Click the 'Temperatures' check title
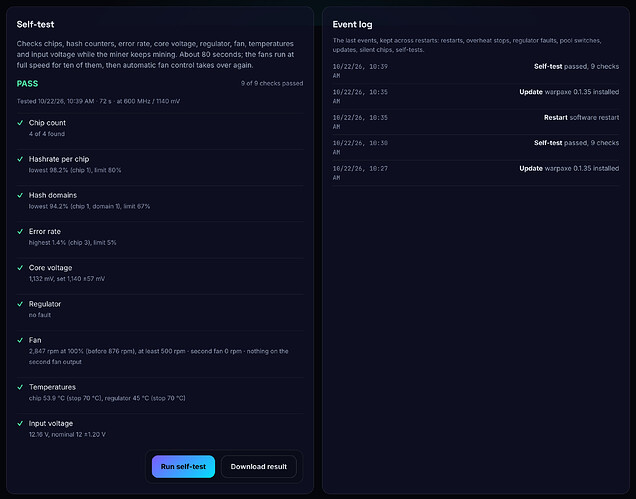 coord(52,387)
